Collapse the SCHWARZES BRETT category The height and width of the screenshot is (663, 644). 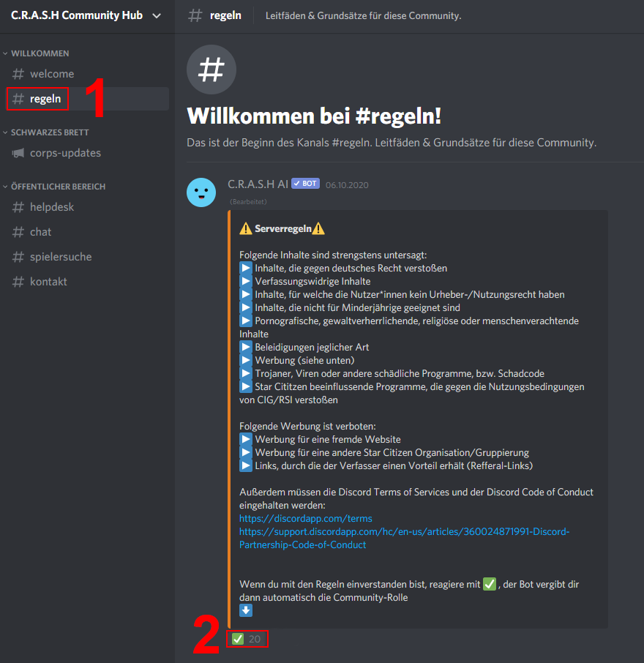coord(46,132)
